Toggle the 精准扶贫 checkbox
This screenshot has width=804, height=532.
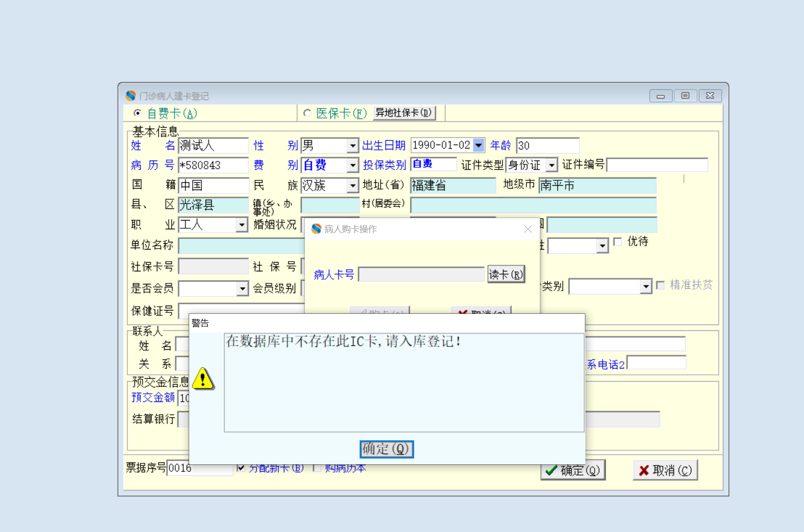click(x=660, y=285)
